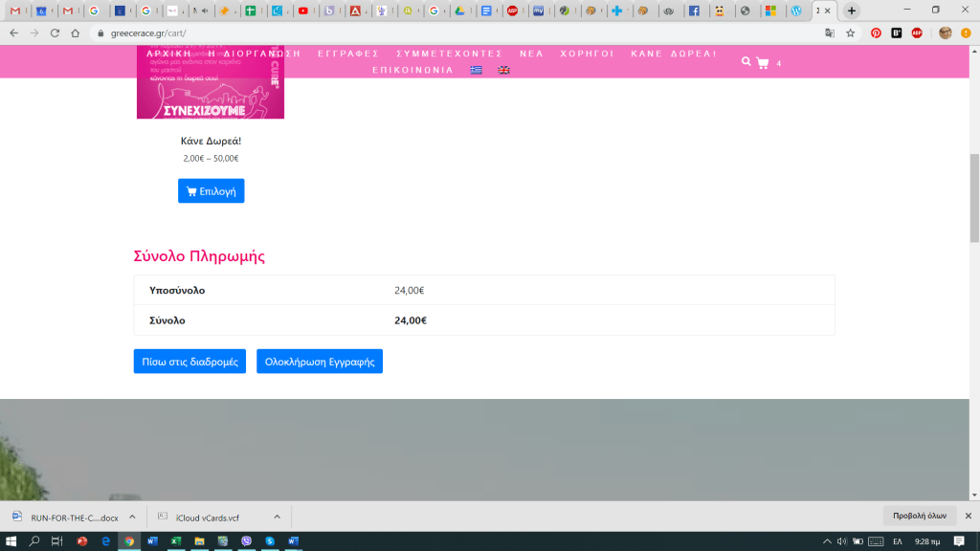
Task: Go to ΧΟΡΗΓΟΙ in the navigation menu
Action: point(587,54)
